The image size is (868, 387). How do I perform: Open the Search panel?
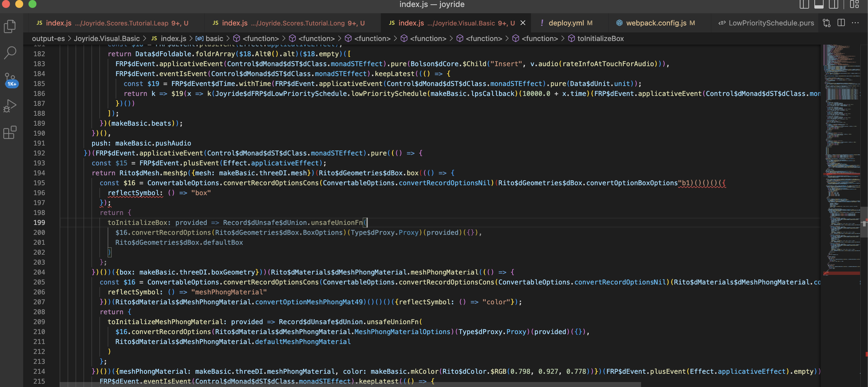pyautogui.click(x=11, y=53)
